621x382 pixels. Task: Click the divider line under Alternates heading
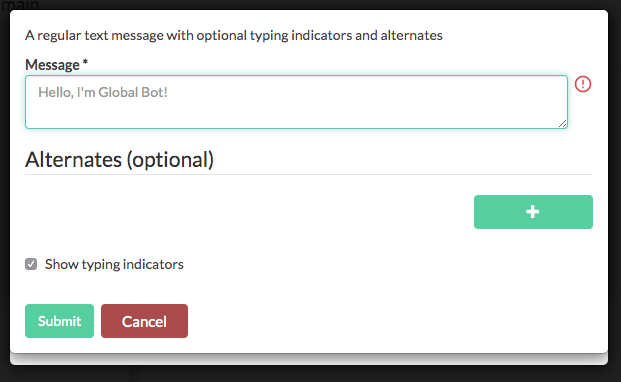309,174
